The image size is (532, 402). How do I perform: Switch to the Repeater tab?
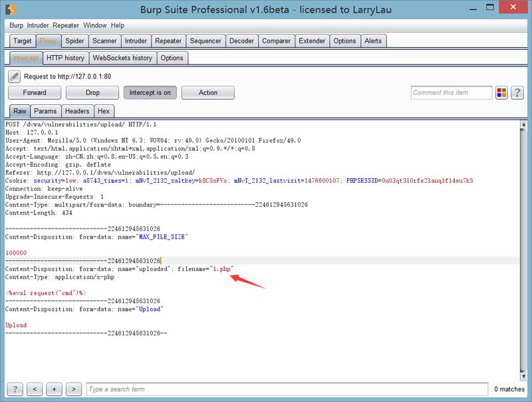(168, 41)
